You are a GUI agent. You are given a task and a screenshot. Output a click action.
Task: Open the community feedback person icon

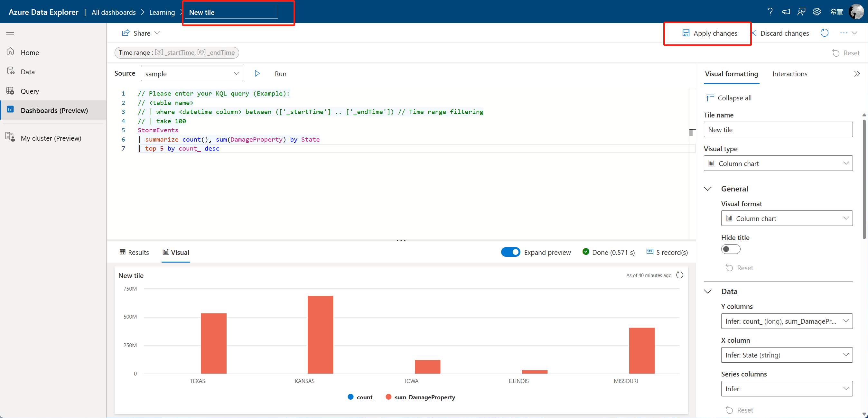coord(801,12)
